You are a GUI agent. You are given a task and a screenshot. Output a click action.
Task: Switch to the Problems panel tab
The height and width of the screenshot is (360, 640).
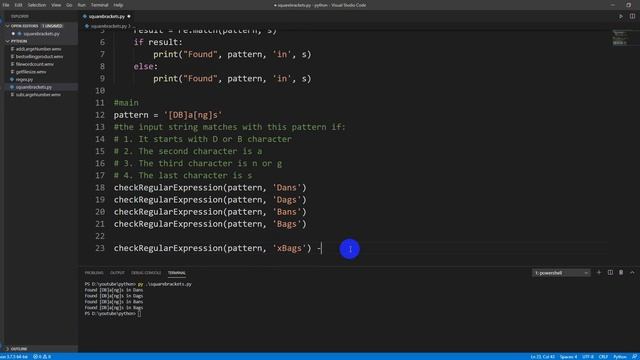click(94, 273)
